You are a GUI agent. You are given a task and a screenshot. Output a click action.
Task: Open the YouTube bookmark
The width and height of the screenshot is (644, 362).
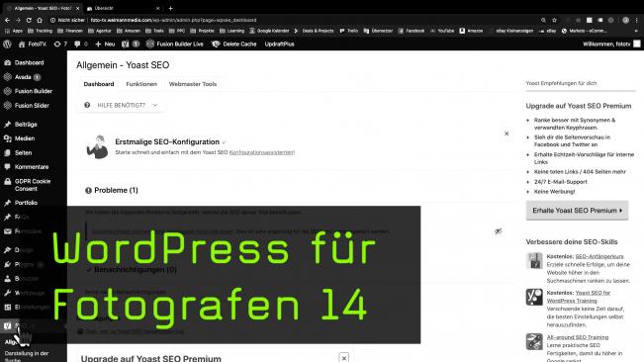click(x=442, y=31)
